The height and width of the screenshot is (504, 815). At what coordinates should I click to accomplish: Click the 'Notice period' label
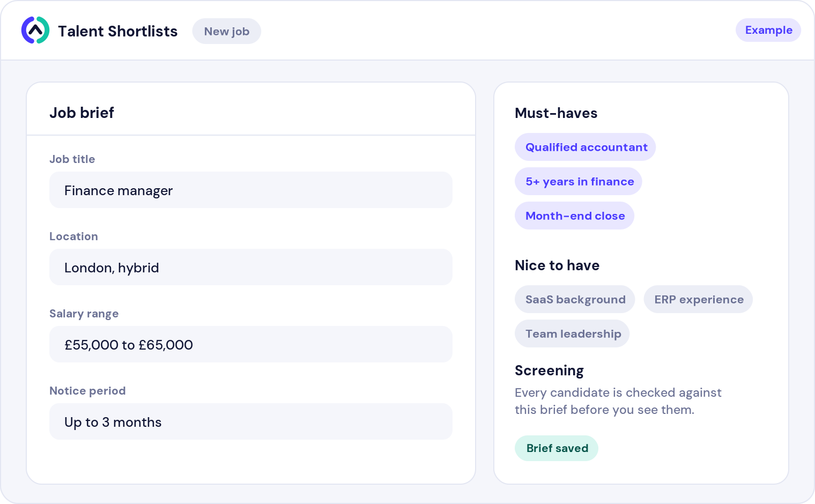(87, 391)
